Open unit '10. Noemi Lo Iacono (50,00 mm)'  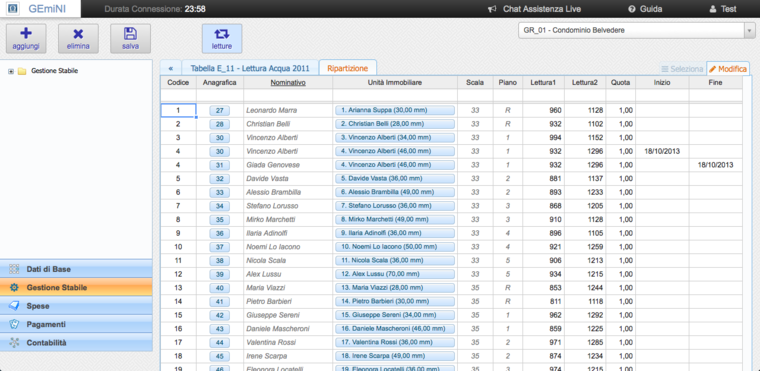(395, 247)
